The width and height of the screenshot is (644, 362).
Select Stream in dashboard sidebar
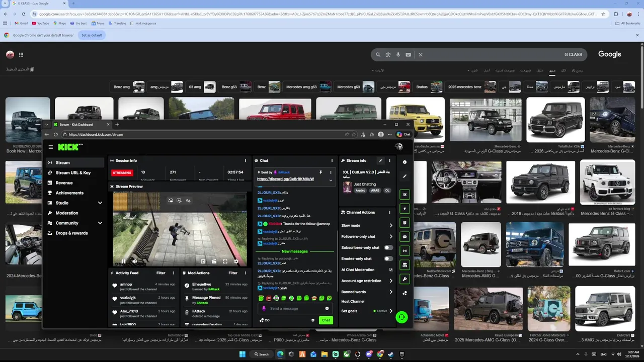[75, 163]
